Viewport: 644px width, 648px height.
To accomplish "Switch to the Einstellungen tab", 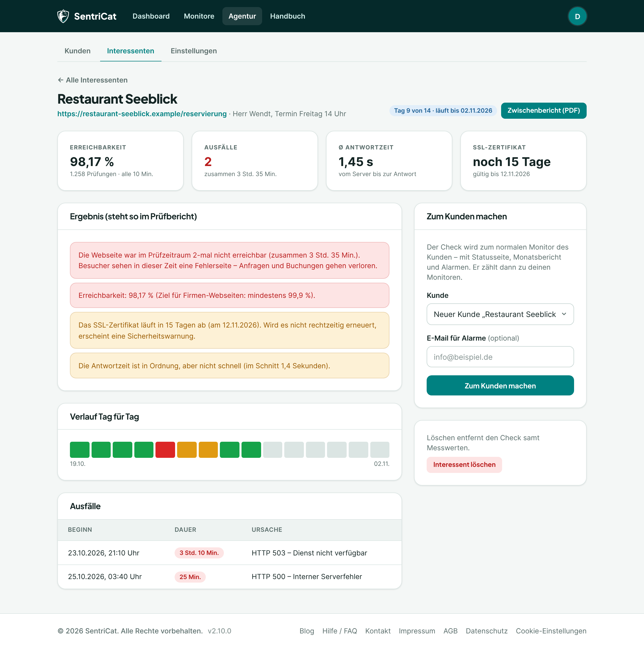I will (x=193, y=51).
